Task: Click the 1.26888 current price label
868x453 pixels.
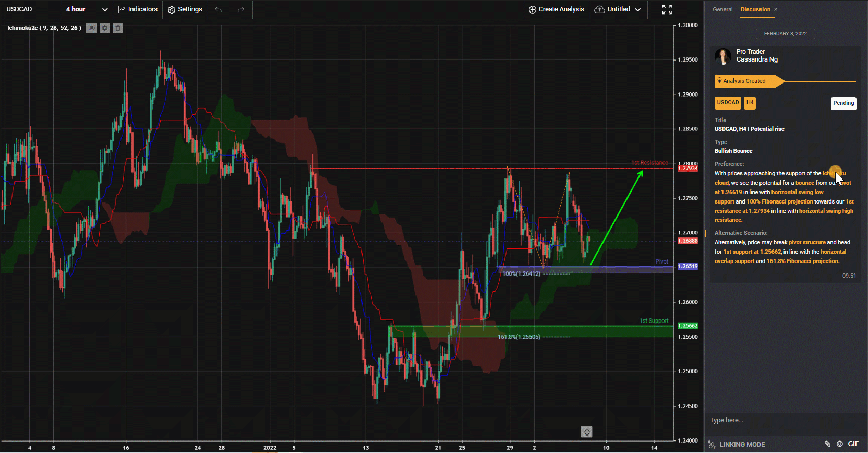Action: (688, 241)
